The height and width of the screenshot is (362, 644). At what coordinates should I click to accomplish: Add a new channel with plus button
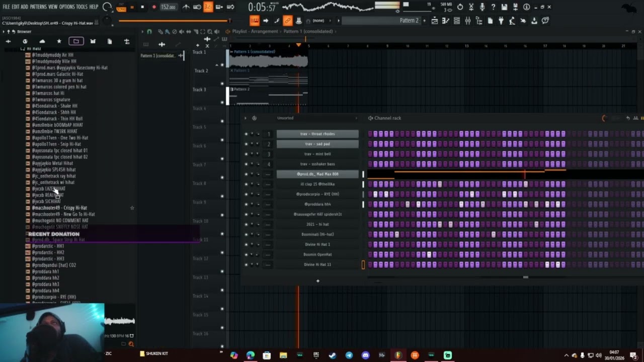pyautogui.click(x=317, y=281)
